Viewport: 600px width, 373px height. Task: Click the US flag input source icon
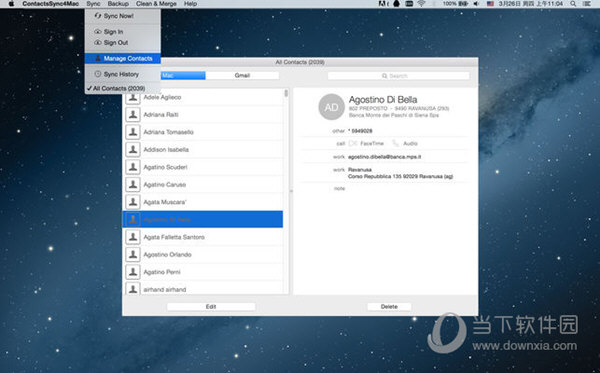(490, 4)
